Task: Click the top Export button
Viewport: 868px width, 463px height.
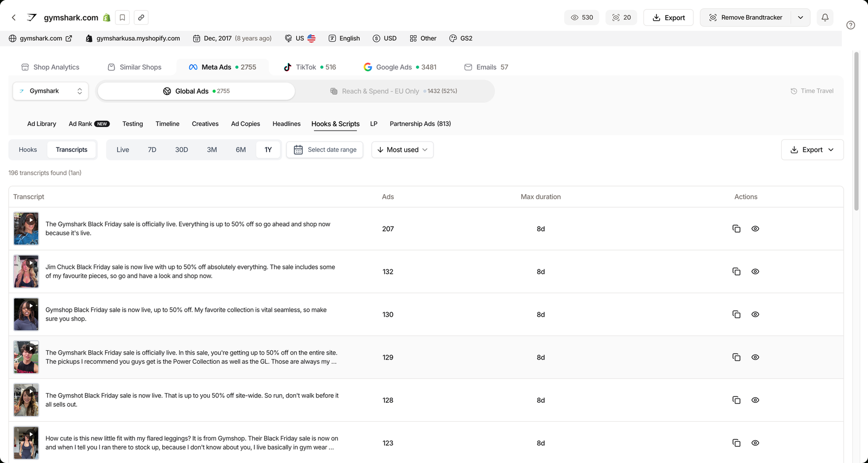Action: point(668,17)
